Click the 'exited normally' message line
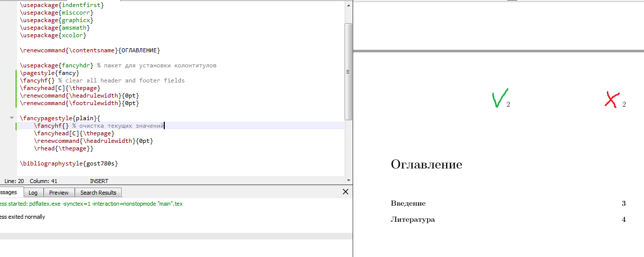Viewport: 644px width, 257px height. pyautogui.click(x=23, y=217)
